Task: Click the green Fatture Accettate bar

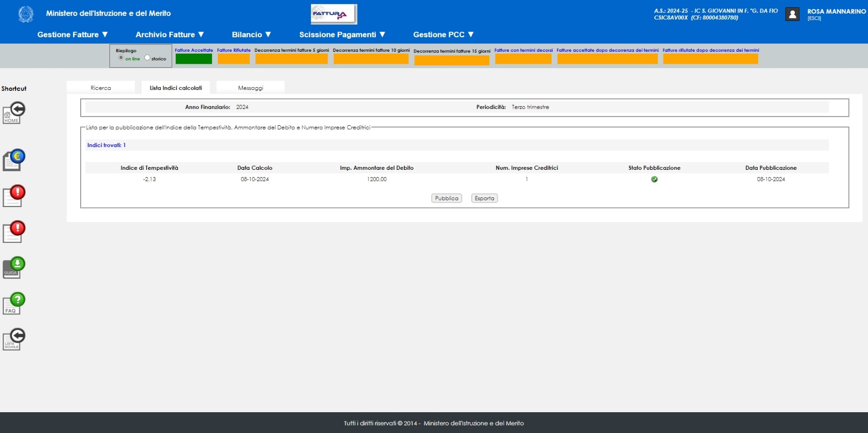Action: pos(194,59)
